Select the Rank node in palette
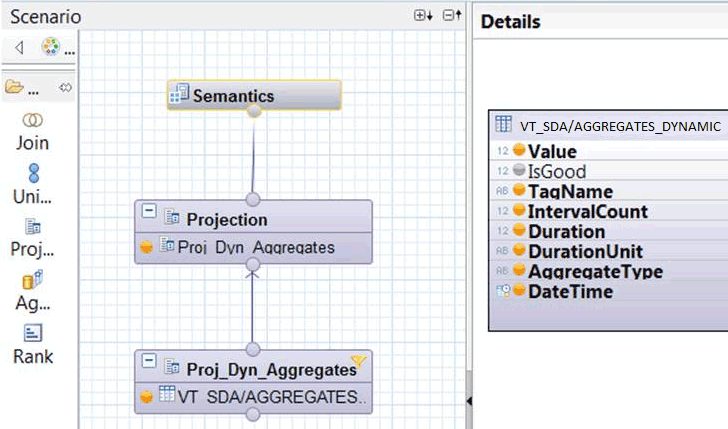The image size is (728, 429). [x=32, y=343]
